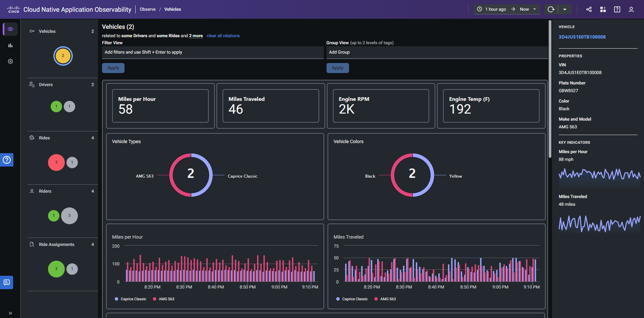The image size is (644, 318).
Task: Open the bar chart icon in sidebar
Action: (x=10, y=46)
